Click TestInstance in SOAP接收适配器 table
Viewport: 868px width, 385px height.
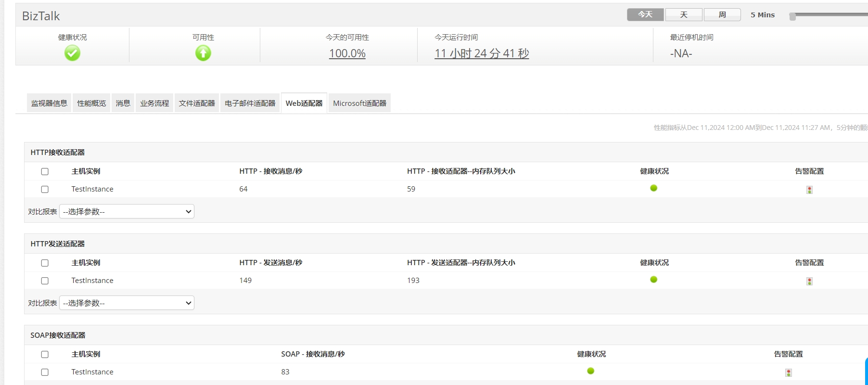coord(92,372)
